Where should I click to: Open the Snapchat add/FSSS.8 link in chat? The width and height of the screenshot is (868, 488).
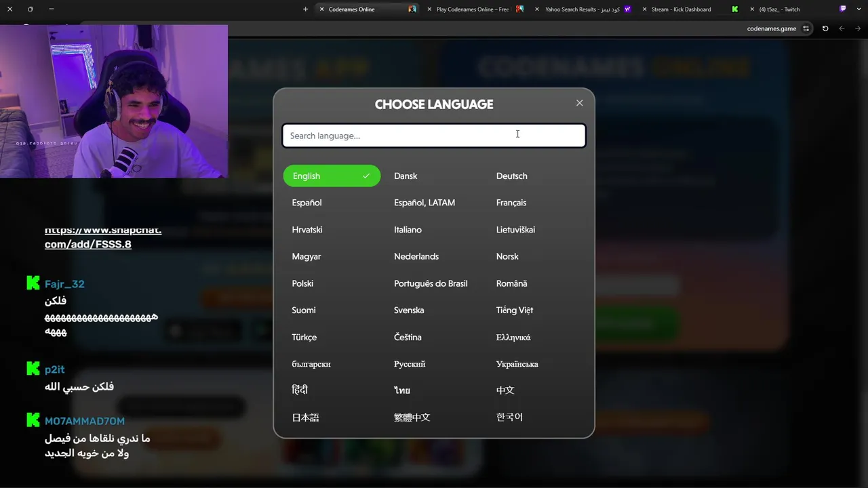click(103, 237)
